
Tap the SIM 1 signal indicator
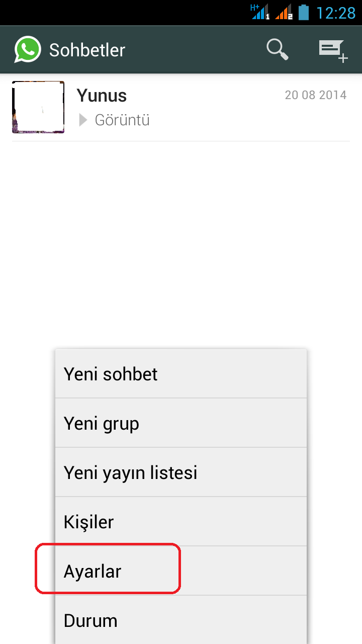pos(260,12)
